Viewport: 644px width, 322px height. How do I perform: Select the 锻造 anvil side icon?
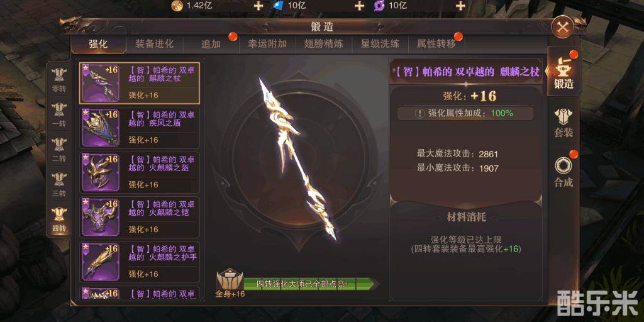(563, 72)
